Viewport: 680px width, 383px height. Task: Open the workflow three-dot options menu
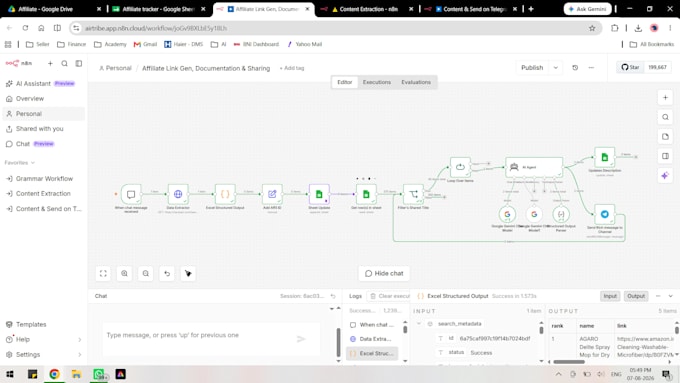coord(591,68)
